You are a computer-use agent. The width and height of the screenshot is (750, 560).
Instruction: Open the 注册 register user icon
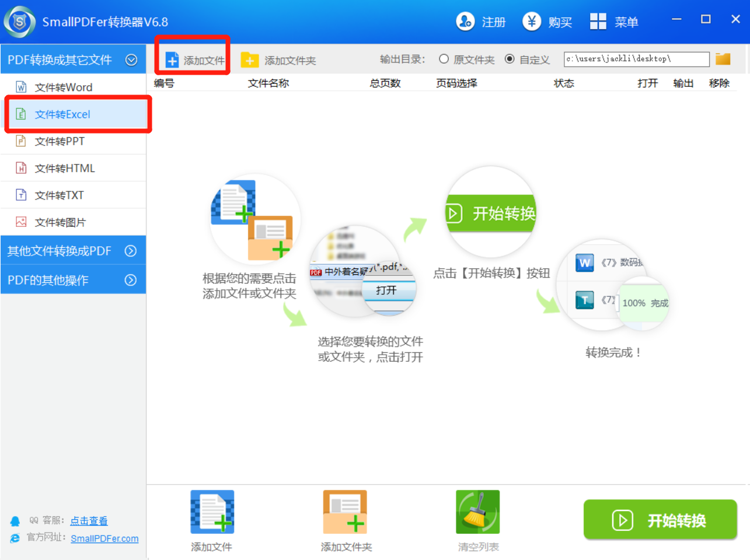click(465, 22)
